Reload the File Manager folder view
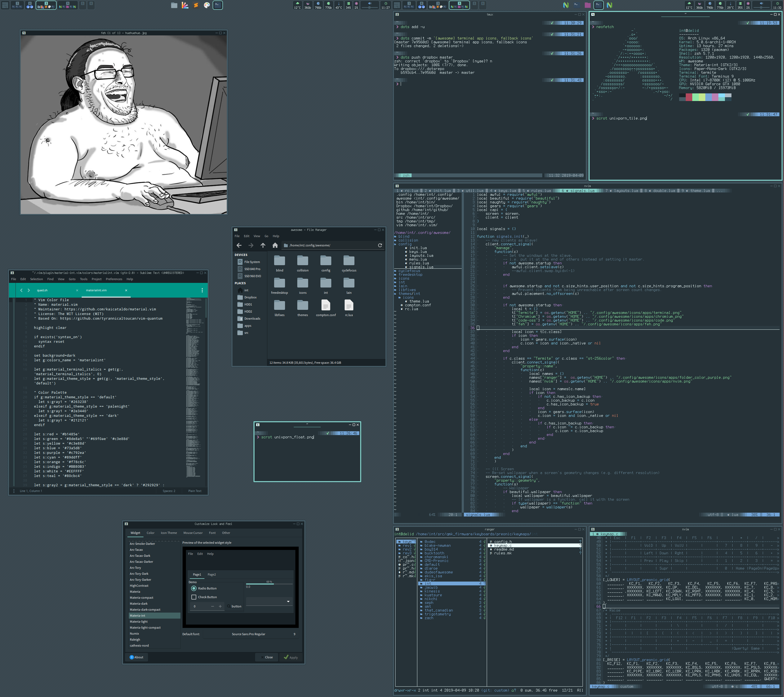This screenshot has width=784, height=697. pos(380,245)
